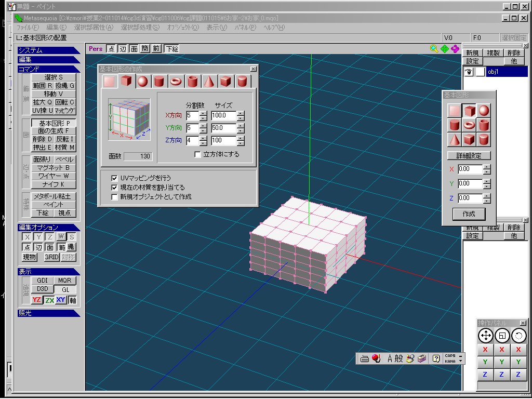
Task: Check 新規オブジェクトとして作成
Action: click(114, 197)
